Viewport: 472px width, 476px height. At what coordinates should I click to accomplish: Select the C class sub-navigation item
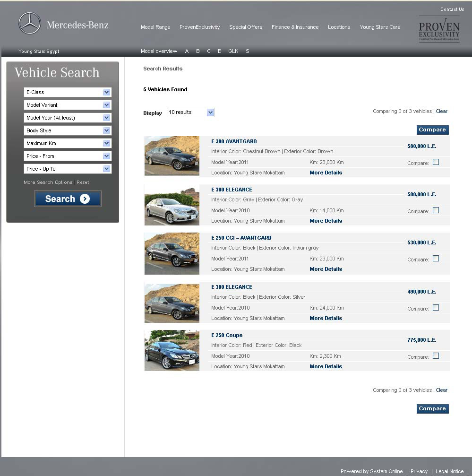pos(209,52)
